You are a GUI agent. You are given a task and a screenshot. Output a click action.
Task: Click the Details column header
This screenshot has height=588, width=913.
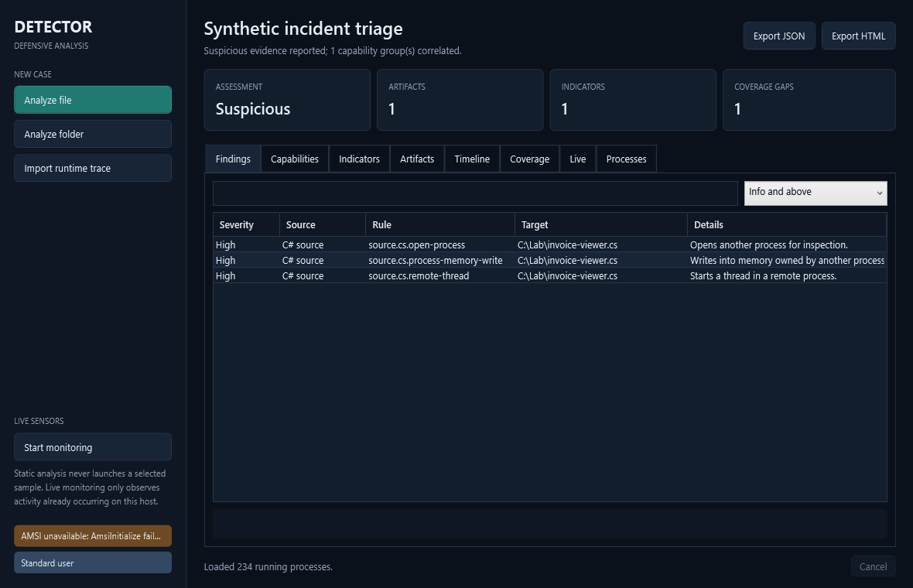point(787,224)
